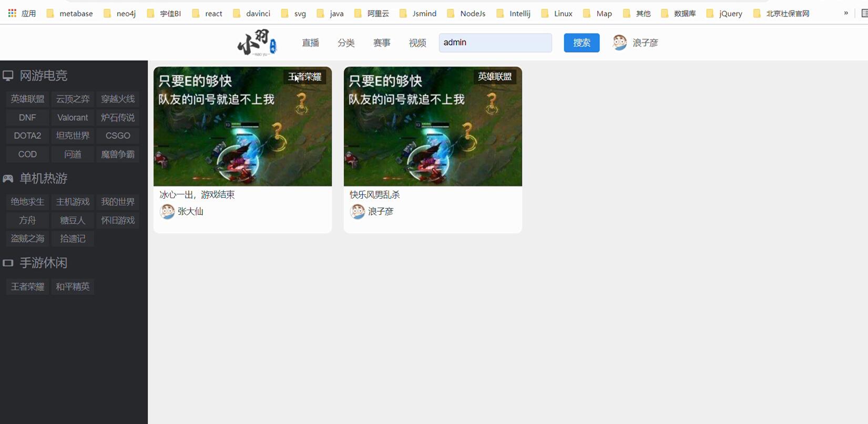Select the 坦克世界 category
Image resolution: width=868 pixels, height=424 pixels.
73,136
